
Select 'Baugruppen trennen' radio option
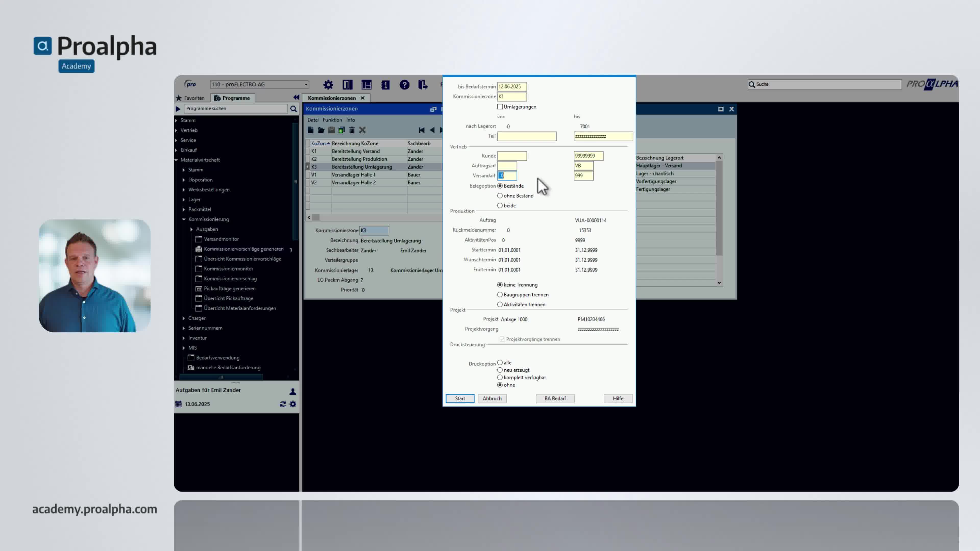tap(500, 295)
